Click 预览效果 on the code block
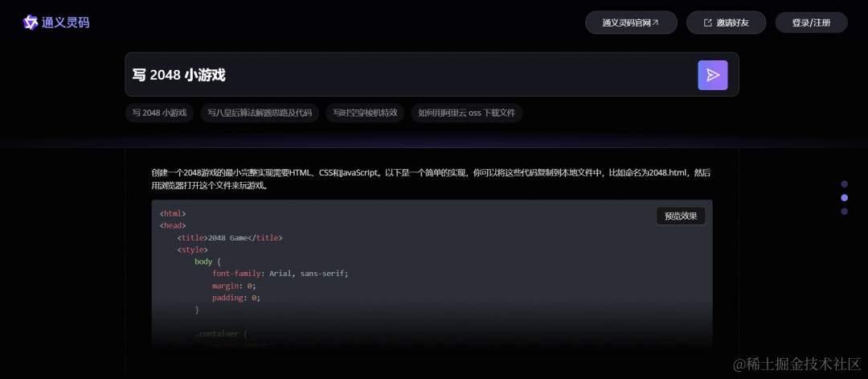Viewport: 868px width, 379px height. pyautogui.click(x=681, y=216)
